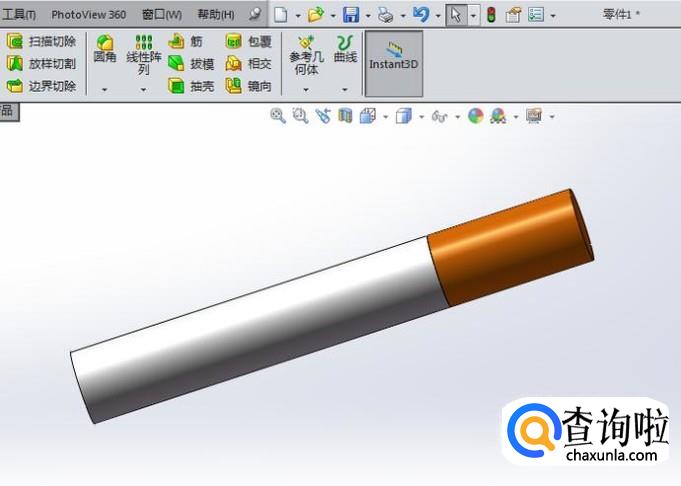Open the 参考几何体 reference geometry tool

[306, 54]
